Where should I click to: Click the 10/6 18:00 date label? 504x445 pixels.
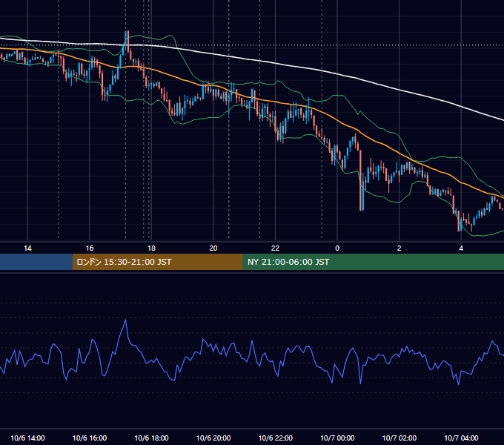151,438
